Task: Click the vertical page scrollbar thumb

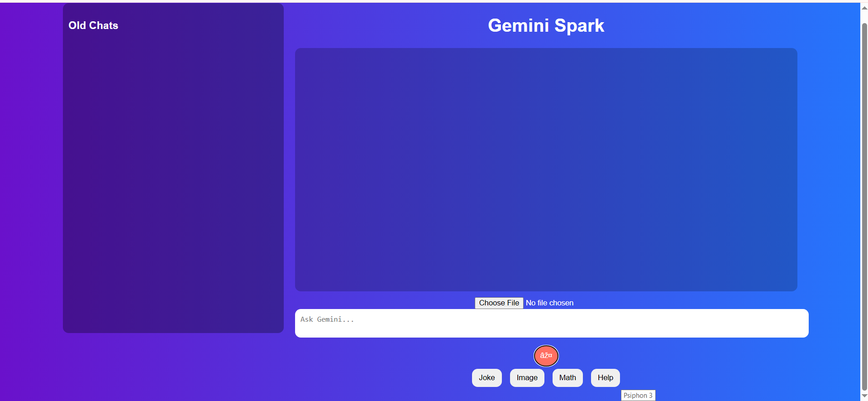Action: [864, 206]
